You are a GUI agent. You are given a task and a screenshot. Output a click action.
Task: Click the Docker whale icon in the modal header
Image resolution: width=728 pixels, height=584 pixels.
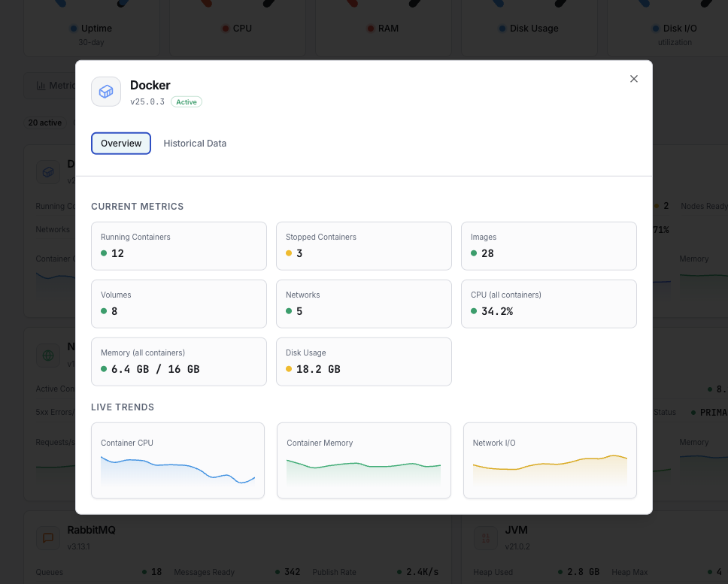[x=105, y=91]
